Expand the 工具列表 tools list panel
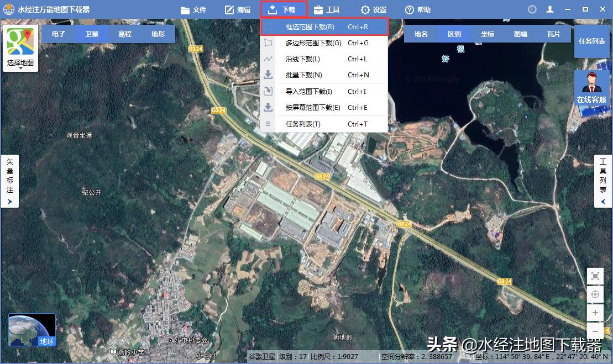 click(x=603, y=181)
